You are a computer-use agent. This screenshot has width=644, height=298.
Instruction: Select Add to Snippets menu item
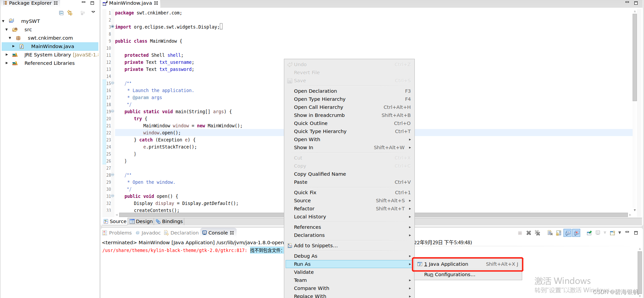coord(349,246)
